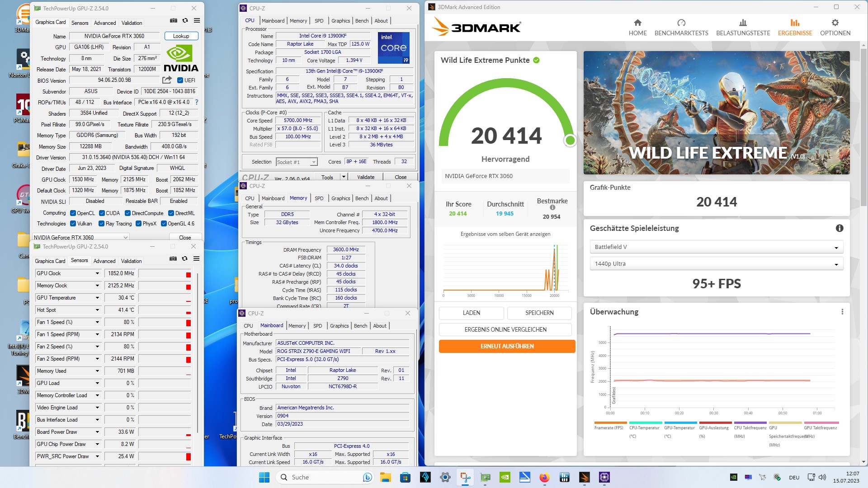Viewport: 868px width, 488px height.
Task: Expand the Board Power Draw sensor dropdown
Action: 97,432
